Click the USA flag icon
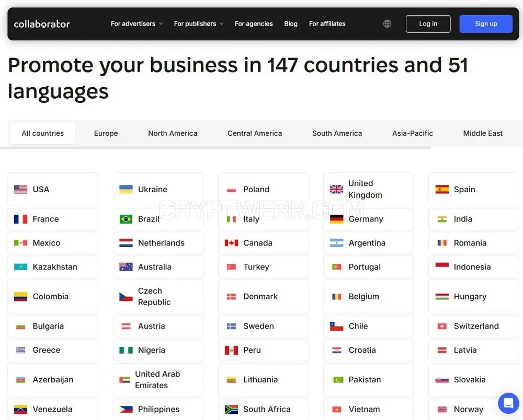 21,189
